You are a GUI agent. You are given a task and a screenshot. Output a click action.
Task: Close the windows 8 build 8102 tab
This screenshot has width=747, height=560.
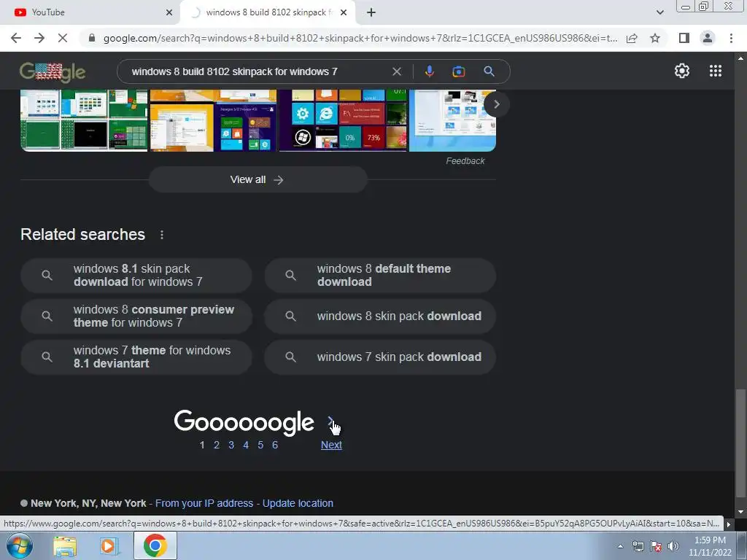(344, 12)
